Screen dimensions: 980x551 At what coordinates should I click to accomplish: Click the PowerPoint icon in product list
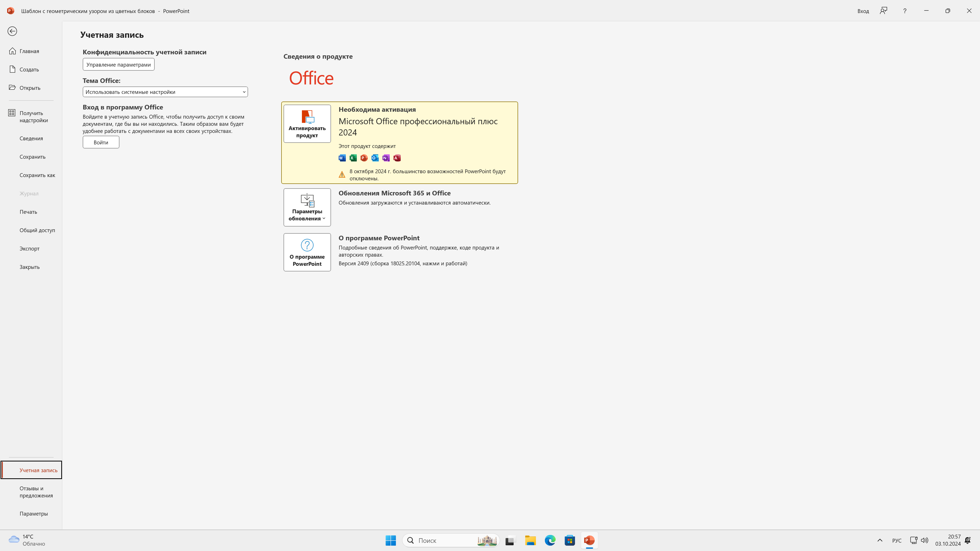364,158
